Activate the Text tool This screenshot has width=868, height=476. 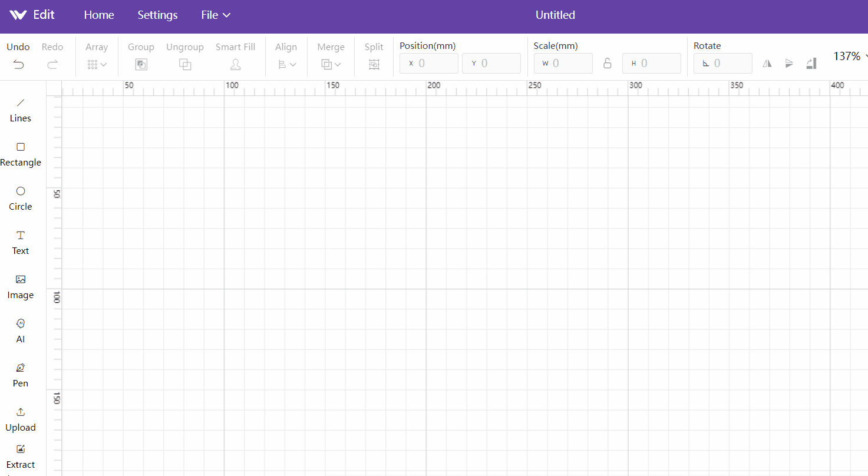[21, 243]
